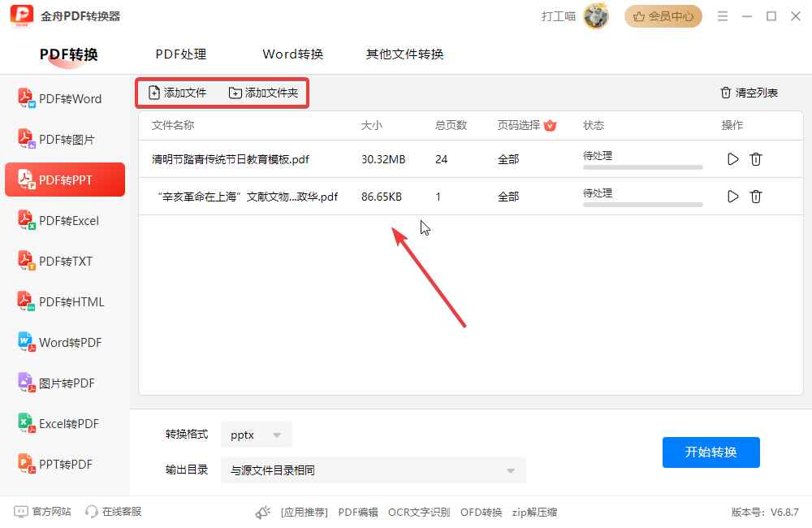Open the 会员中心 membership button

click(663, 16)
